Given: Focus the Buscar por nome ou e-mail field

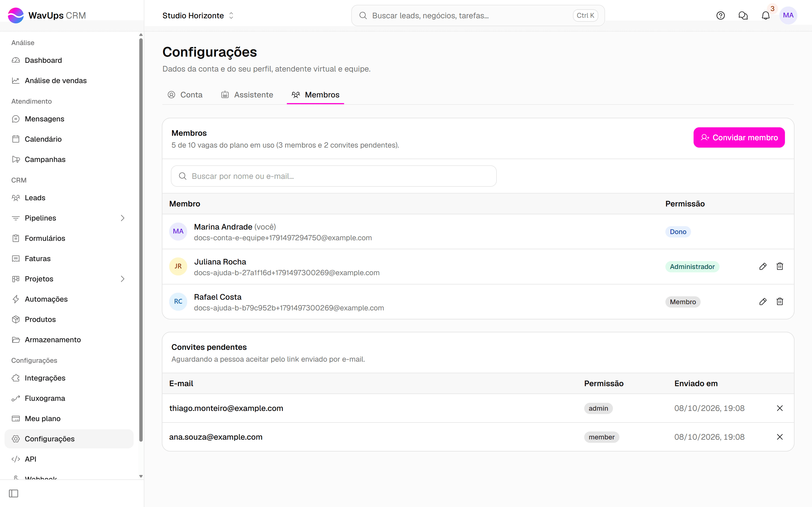Looking at the screenshot, I should pos(334,176).
